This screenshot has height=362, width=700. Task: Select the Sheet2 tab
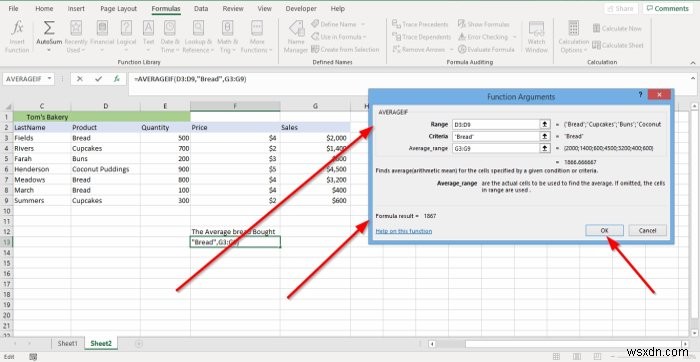[x=100, y=343]
